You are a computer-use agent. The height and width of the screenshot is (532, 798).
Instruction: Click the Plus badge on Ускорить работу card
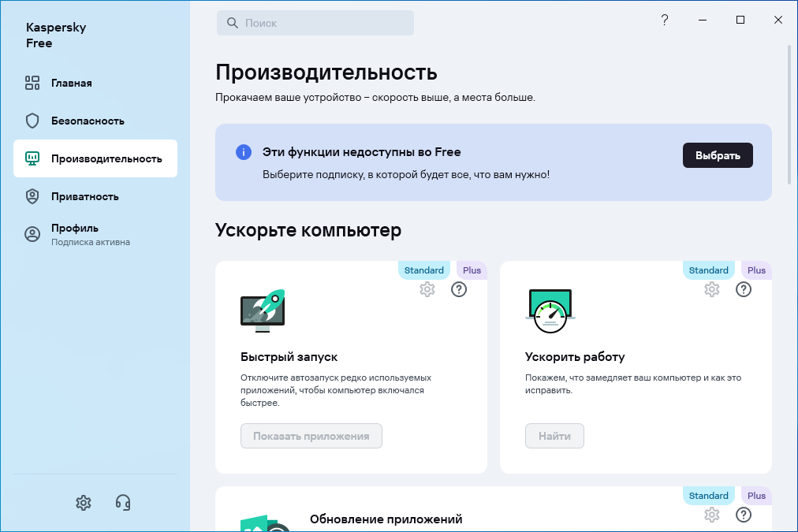[x=756, y=270]
